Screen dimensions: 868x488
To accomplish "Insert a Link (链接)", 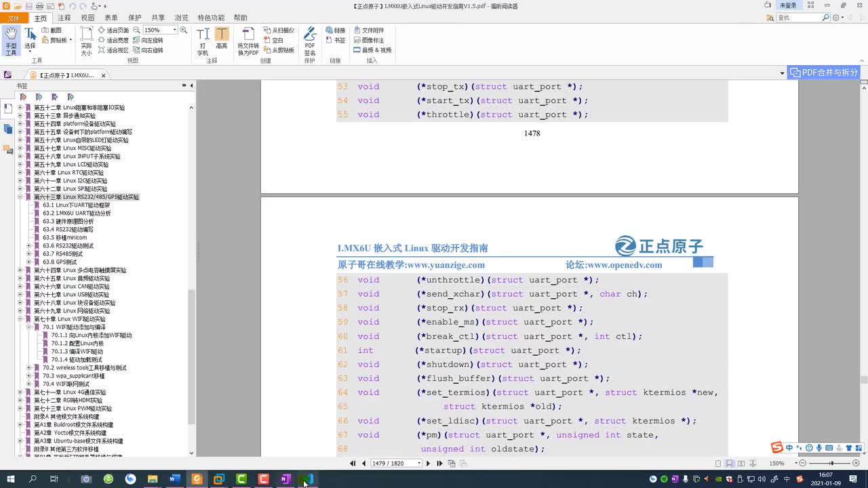I will 335,30.
